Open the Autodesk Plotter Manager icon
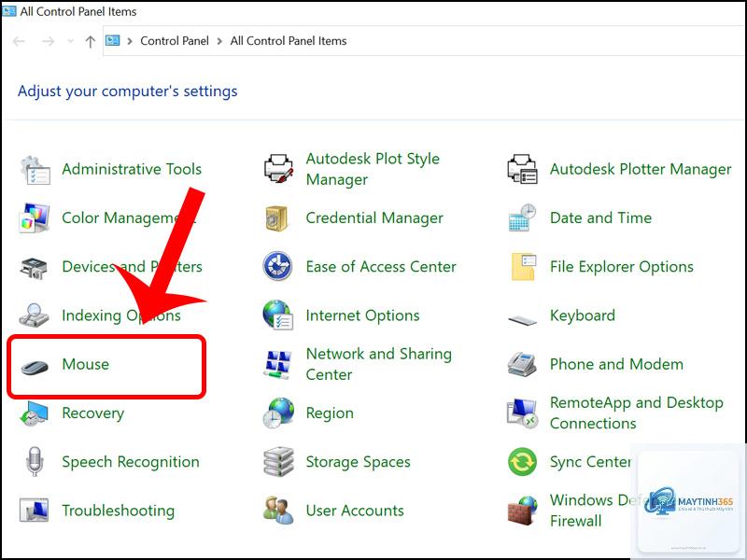 [x=522, y=169]
